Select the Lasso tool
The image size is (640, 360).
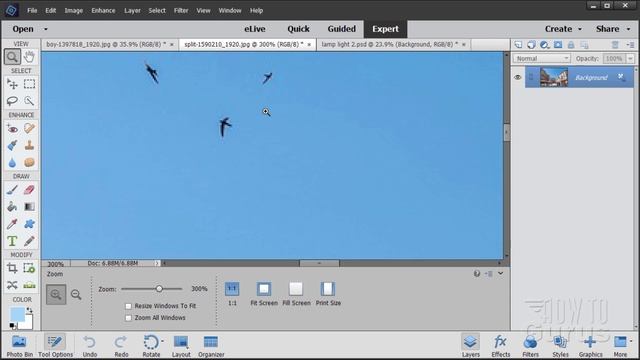point(12,100)
